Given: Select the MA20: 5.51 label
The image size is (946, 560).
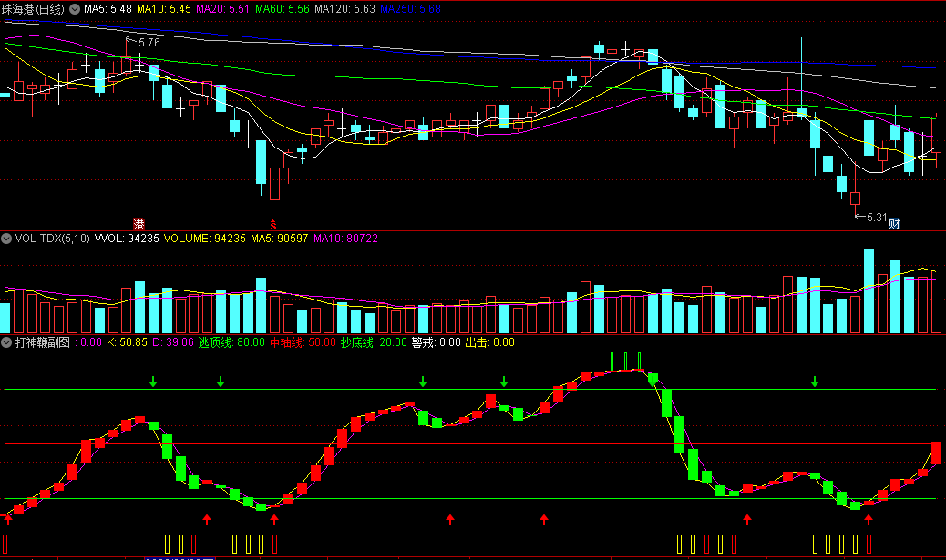Looking at the screenshot, I should (x=222, y=9).
